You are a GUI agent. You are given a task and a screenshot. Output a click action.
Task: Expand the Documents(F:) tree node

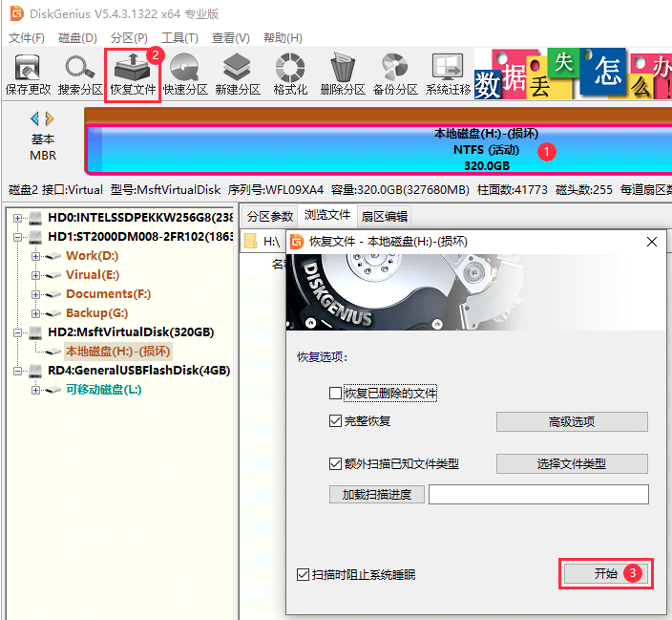(x=35, y=294)
